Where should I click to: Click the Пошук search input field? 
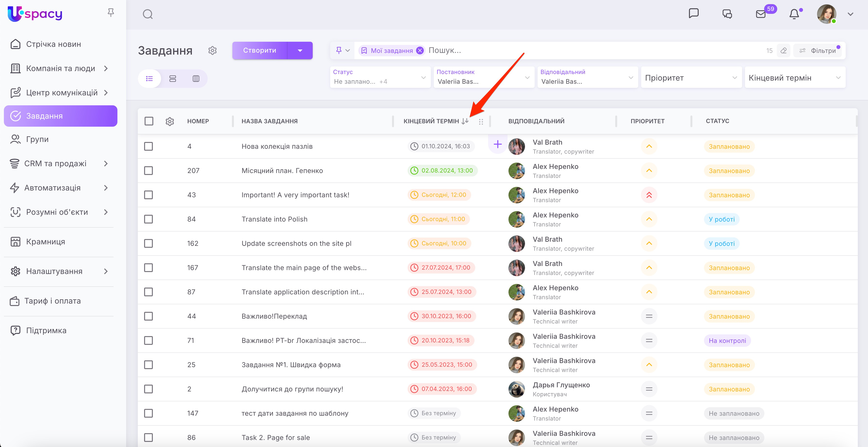(x=573, y=50)
